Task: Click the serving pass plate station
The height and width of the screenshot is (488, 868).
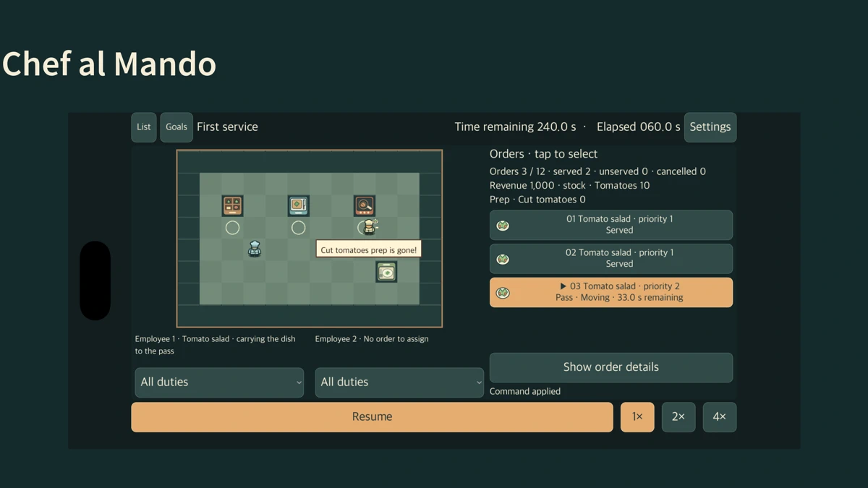Action: coord(386,272)
